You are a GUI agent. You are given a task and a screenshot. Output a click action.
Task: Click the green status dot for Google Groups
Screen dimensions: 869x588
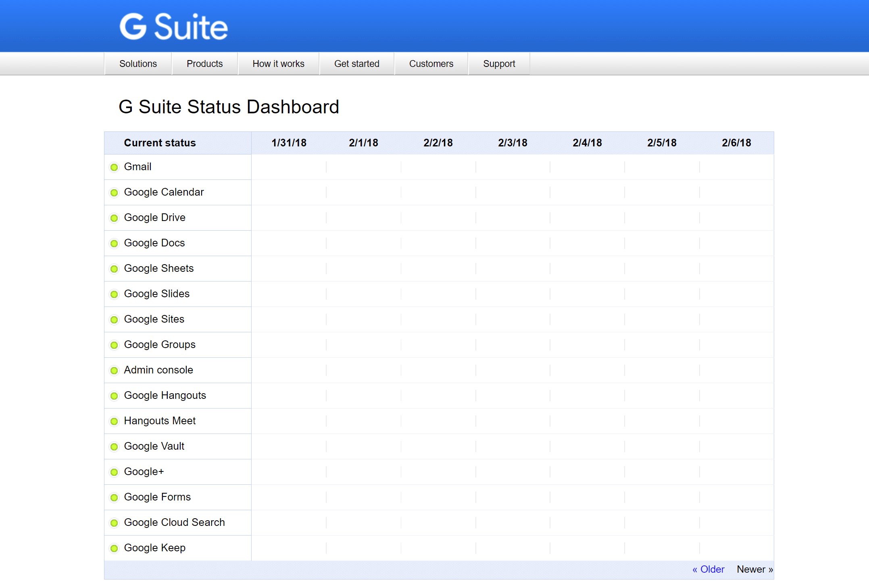[x=115, y=345]
